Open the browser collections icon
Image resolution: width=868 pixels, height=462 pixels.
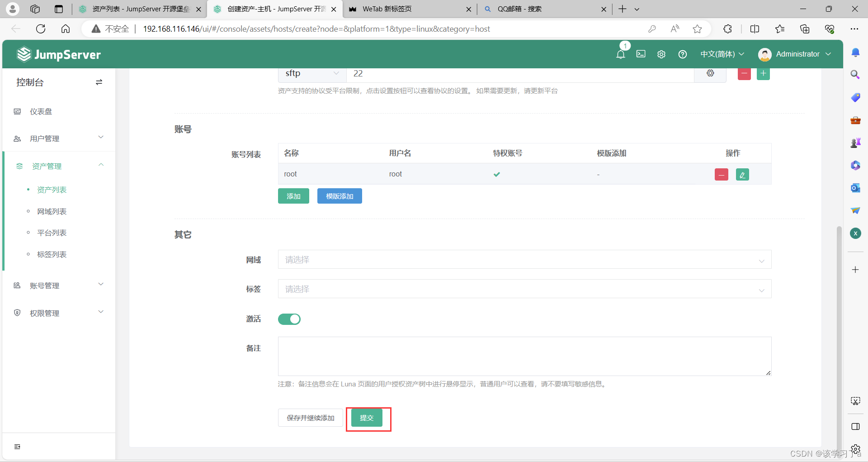[x=805, y=29]
